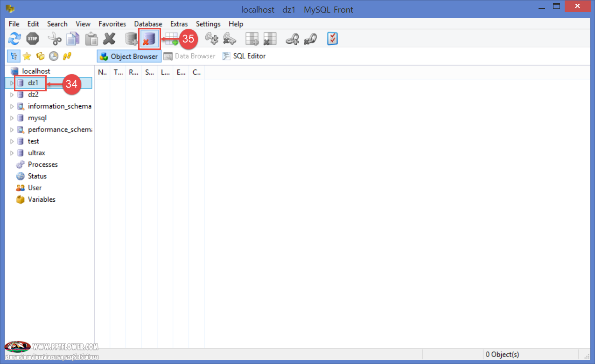Viewport: 595px width, 364px height.
Task: Click the Variables item in sidebar
Action: pyautogui.click(x=42, y=199)
